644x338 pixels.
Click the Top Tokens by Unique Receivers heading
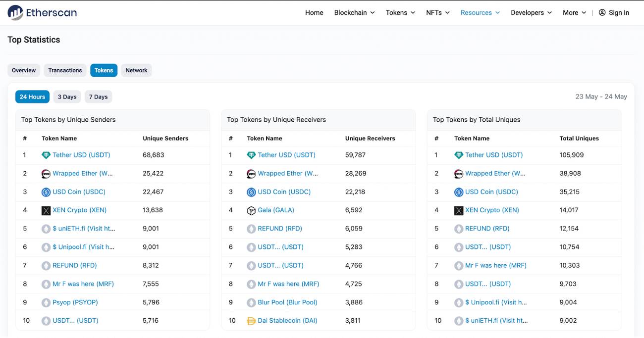coord(276,120)
